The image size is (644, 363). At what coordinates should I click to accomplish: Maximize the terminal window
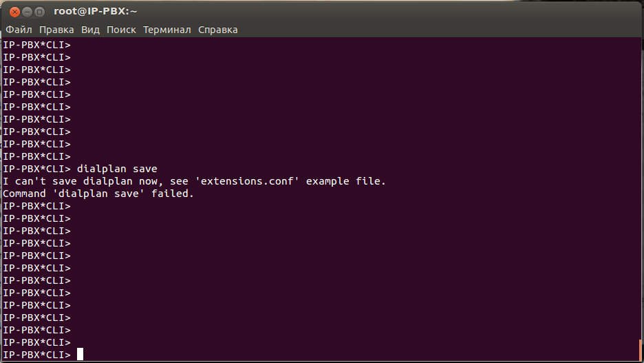pos(39,12)
